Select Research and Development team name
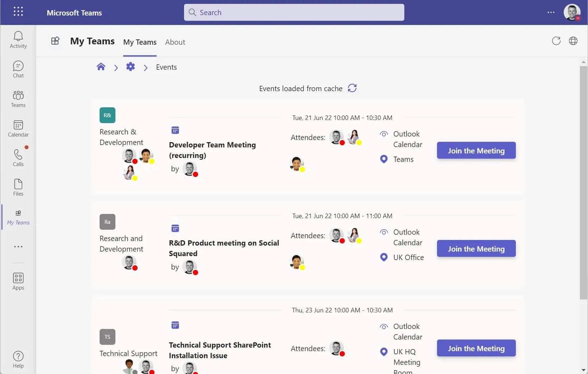Screen dimensions: 588x374 (121, 243)
